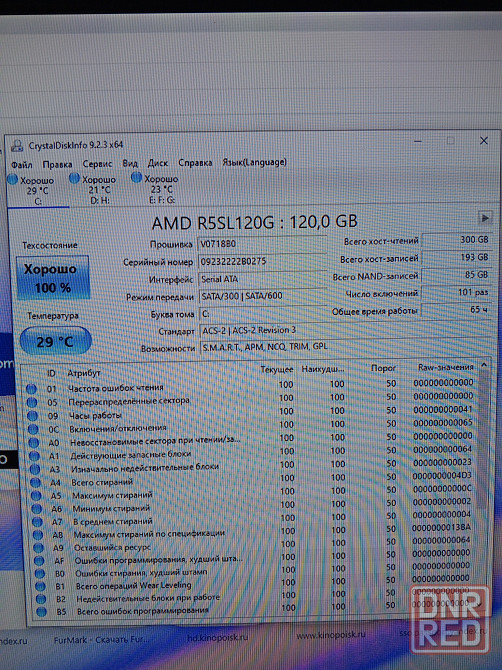
Task: Click the Интерфейс field Serial ATA
Action: 262,279
